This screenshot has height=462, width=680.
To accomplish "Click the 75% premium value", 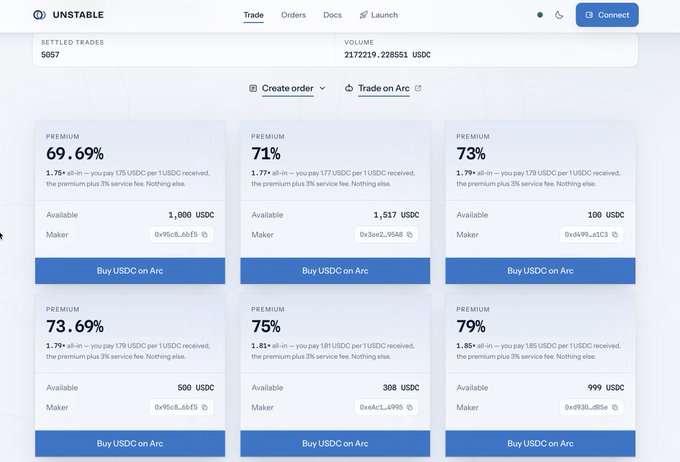I will click(x=266, y=326).
